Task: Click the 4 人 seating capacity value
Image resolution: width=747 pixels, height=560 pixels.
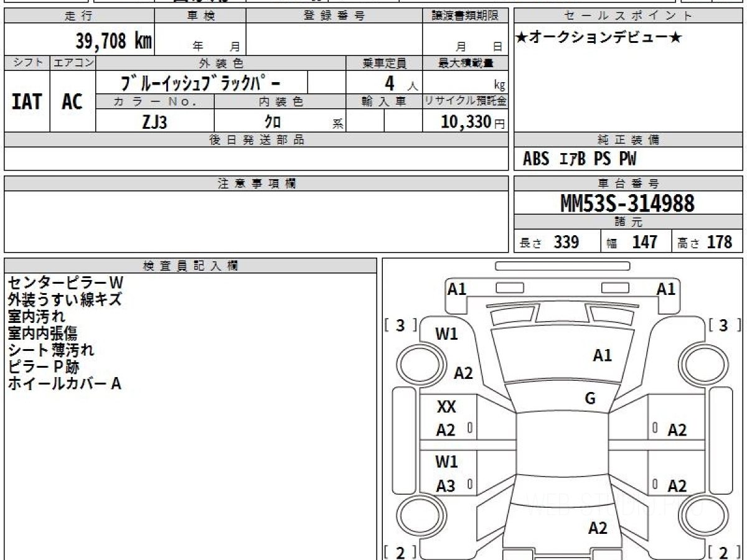Action: [x=400, y=83]
